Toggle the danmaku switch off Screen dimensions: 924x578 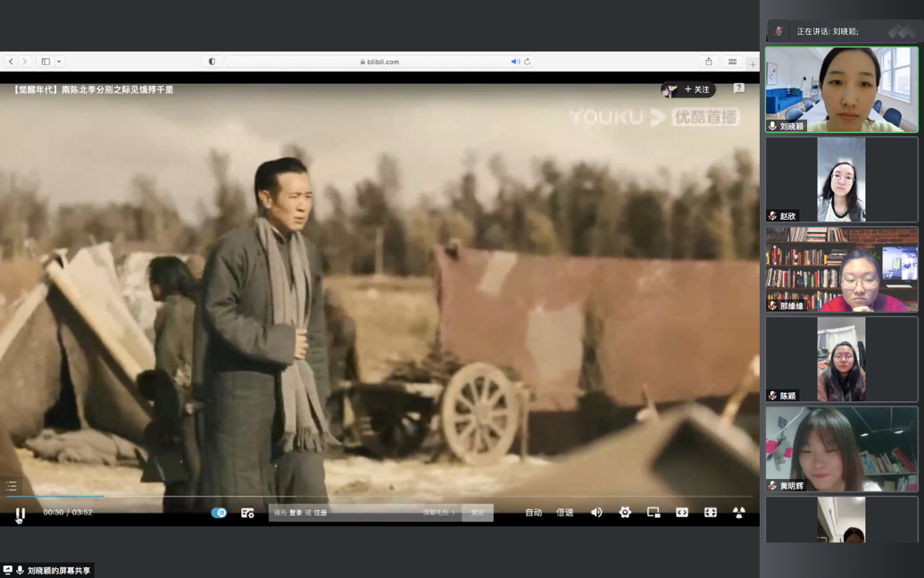[219, 513]
